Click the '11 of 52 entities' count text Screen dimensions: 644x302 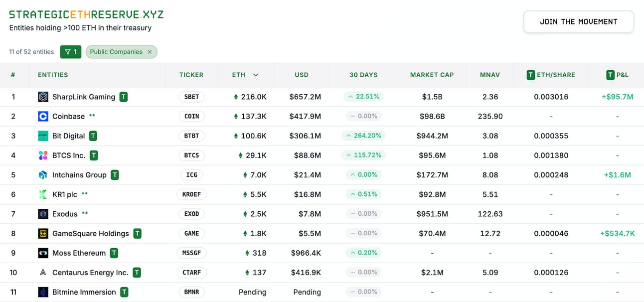point(31,52)
